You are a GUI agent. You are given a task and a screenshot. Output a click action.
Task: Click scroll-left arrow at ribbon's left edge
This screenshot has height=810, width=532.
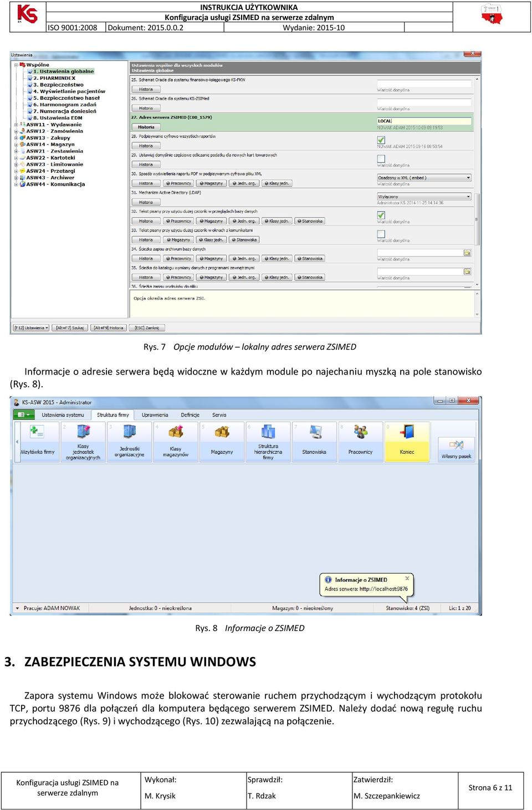pyautogui.click(x=17, y=442)
